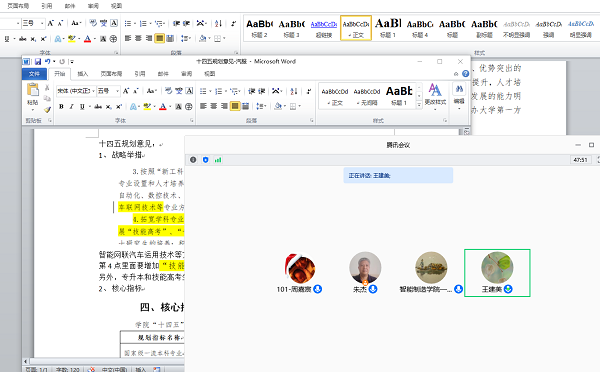This screenshot has width=600, height=372.
Task: Click Shrink Font in front Word window
Action: click(135, 91)
